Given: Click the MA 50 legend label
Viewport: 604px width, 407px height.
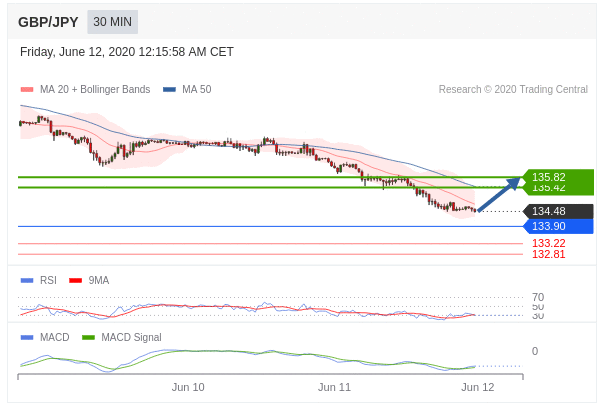Looking at the screenshot, I should pos(197,89).
